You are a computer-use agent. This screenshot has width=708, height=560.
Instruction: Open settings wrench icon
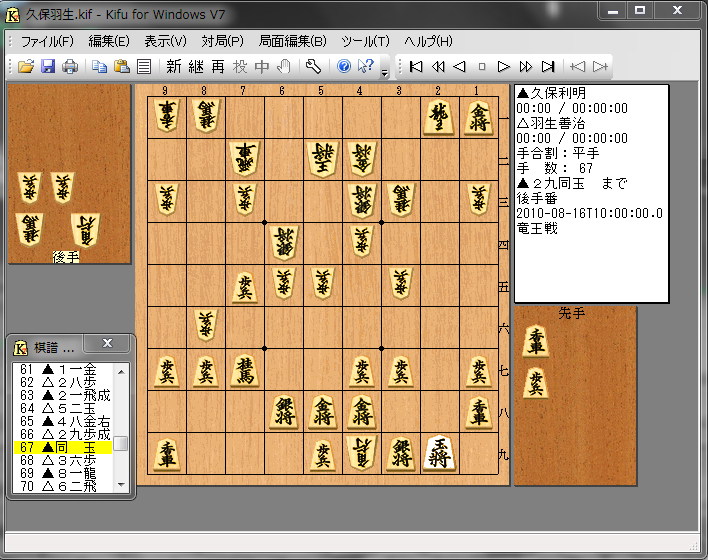tap(313, 67)
